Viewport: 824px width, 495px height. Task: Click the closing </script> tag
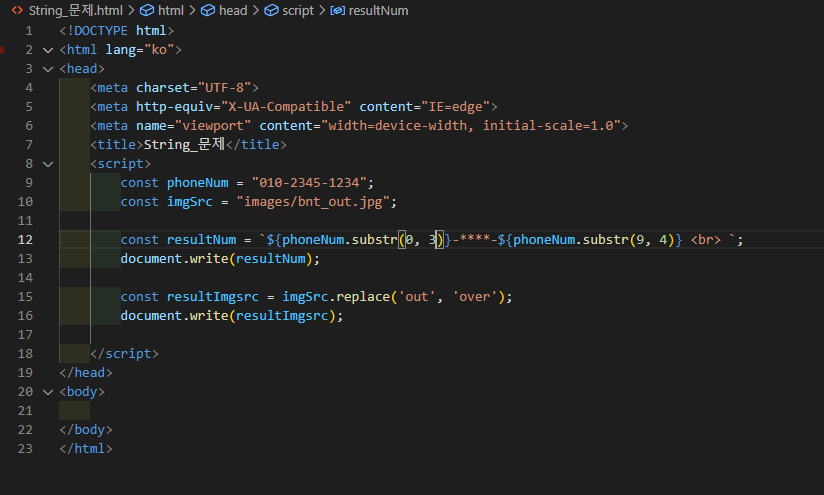pos(124,354)
